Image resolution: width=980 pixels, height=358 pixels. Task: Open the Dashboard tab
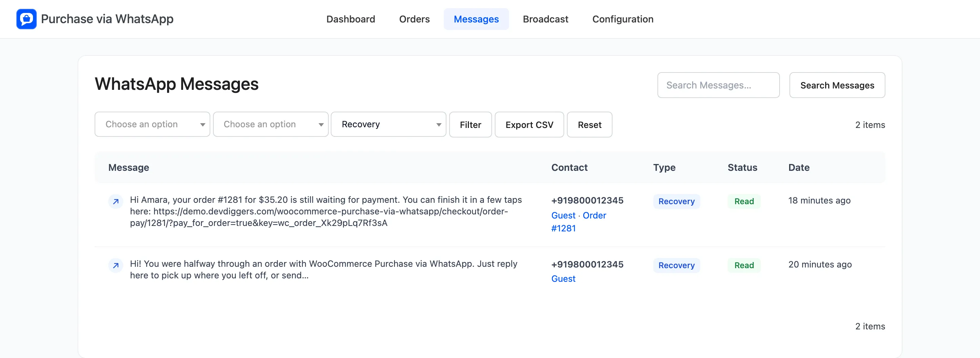click(350, 19)
